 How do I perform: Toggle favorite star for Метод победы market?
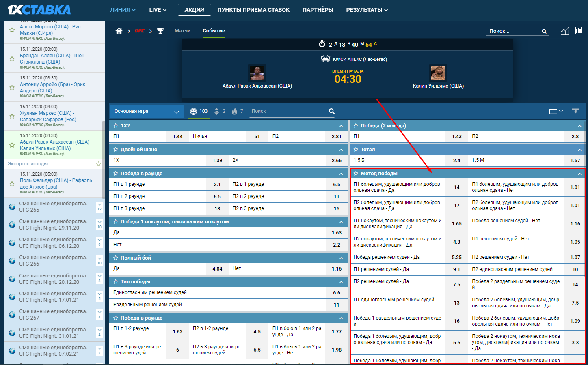pos(356,174)
